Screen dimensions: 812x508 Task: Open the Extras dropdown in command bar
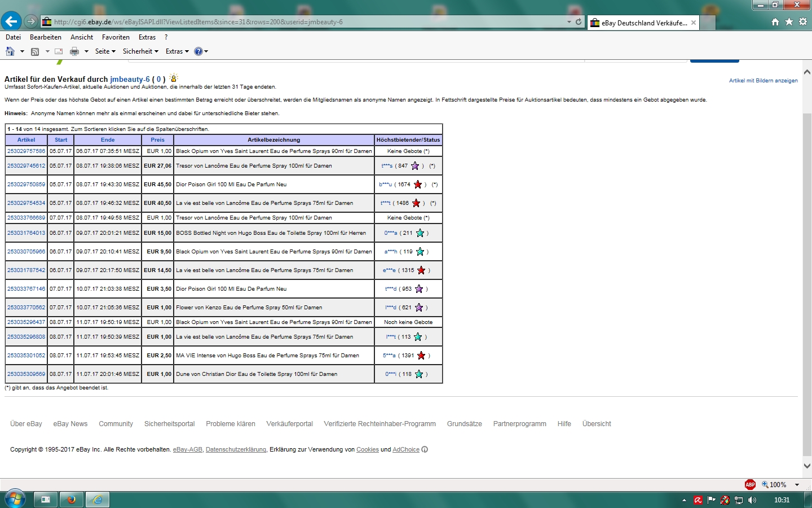[177, 51]
